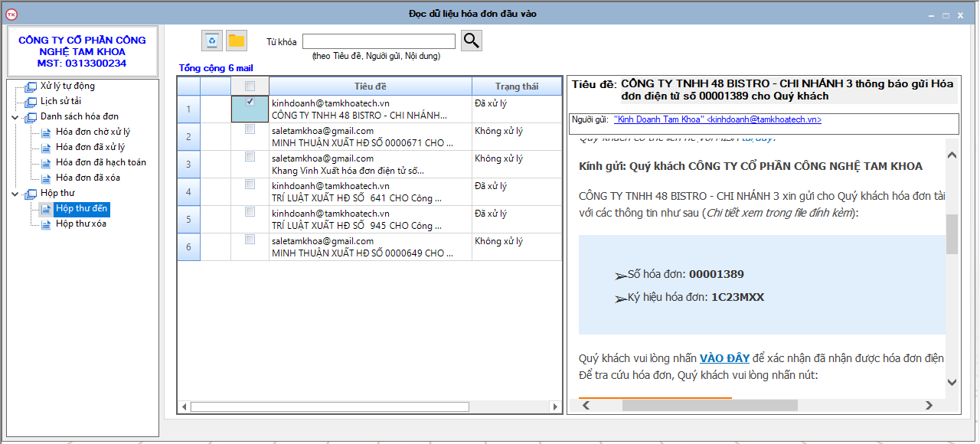Click the sender email address link

coord(717,120)
